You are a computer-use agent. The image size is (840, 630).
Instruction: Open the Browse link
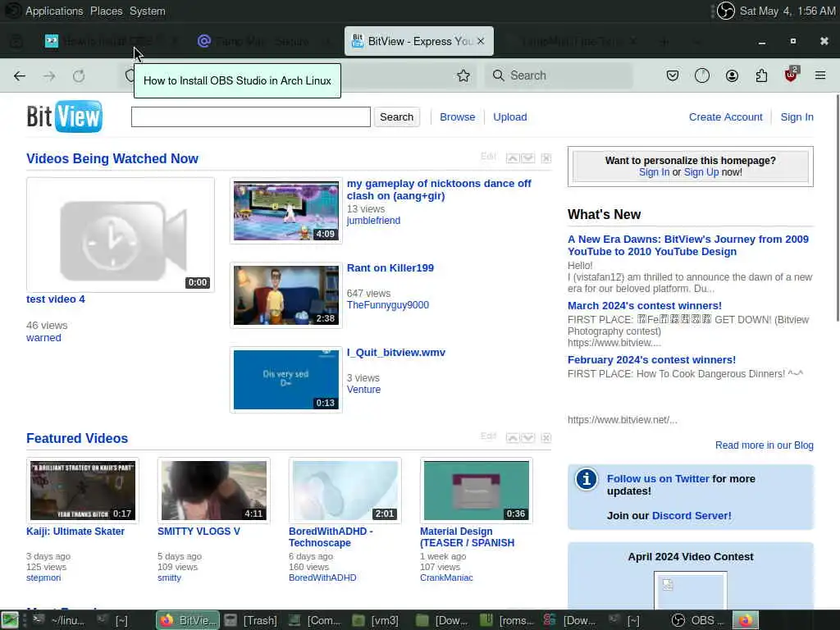(458, 116)
